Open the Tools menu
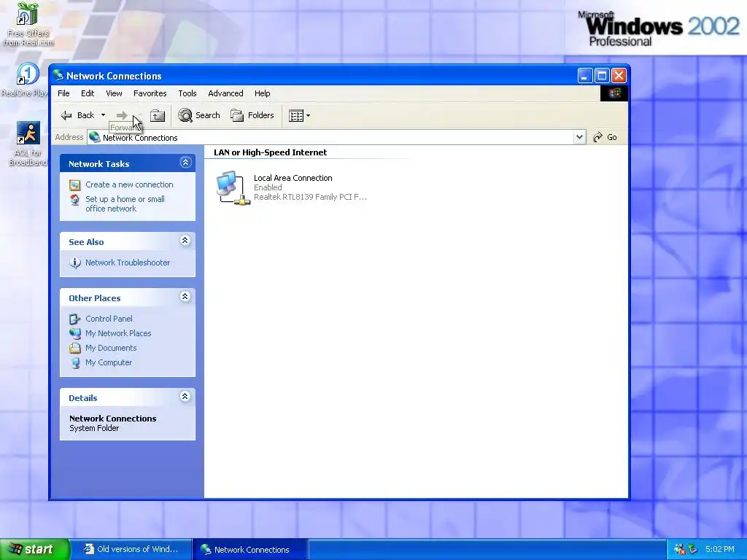 [x=187, y=93]
